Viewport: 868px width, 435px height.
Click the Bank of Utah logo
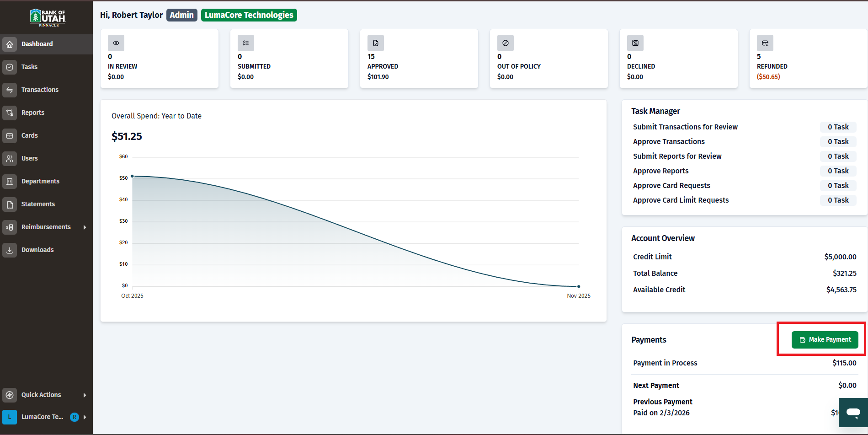(x=48, y=17)
